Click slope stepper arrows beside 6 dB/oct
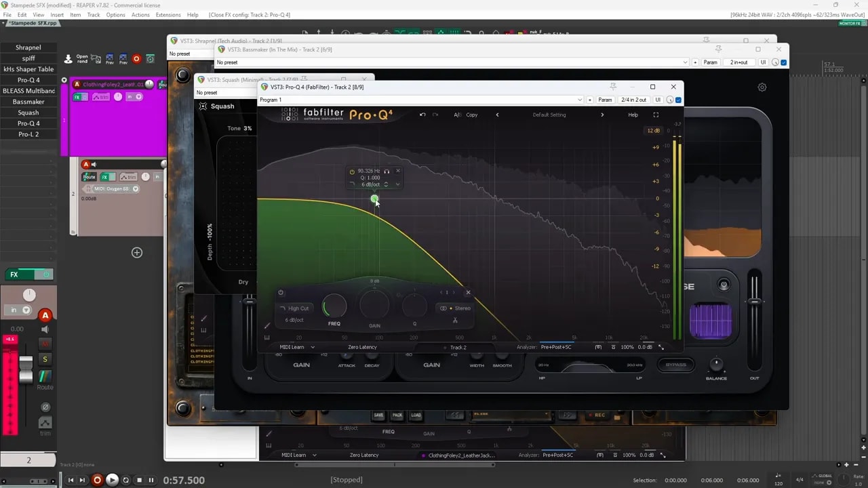The width and height of the screenshot is (868, 488). 386,184
